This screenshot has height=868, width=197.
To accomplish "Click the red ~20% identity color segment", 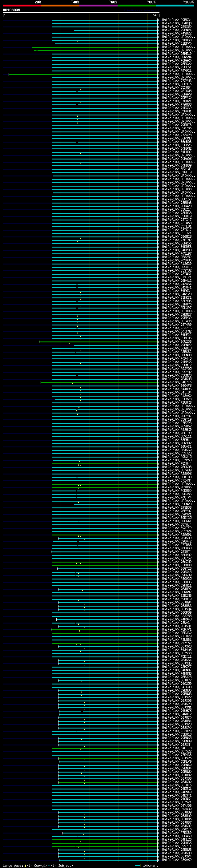I will 22,6.
